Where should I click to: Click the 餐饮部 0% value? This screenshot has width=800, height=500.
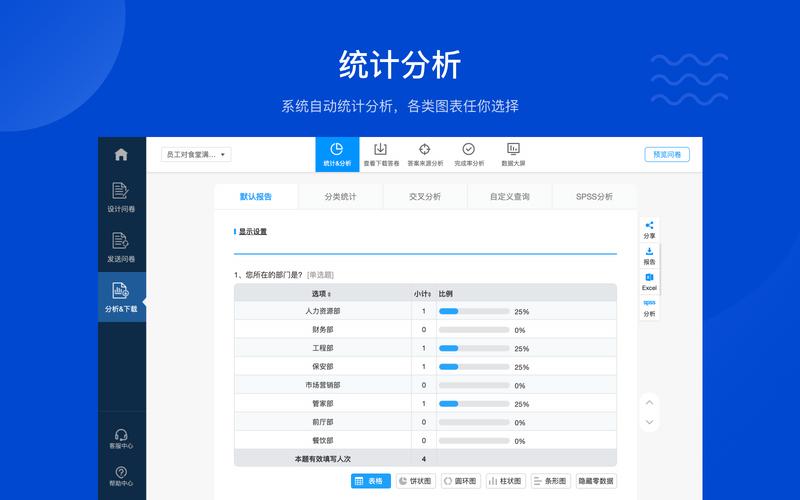(x=519, y=441)
